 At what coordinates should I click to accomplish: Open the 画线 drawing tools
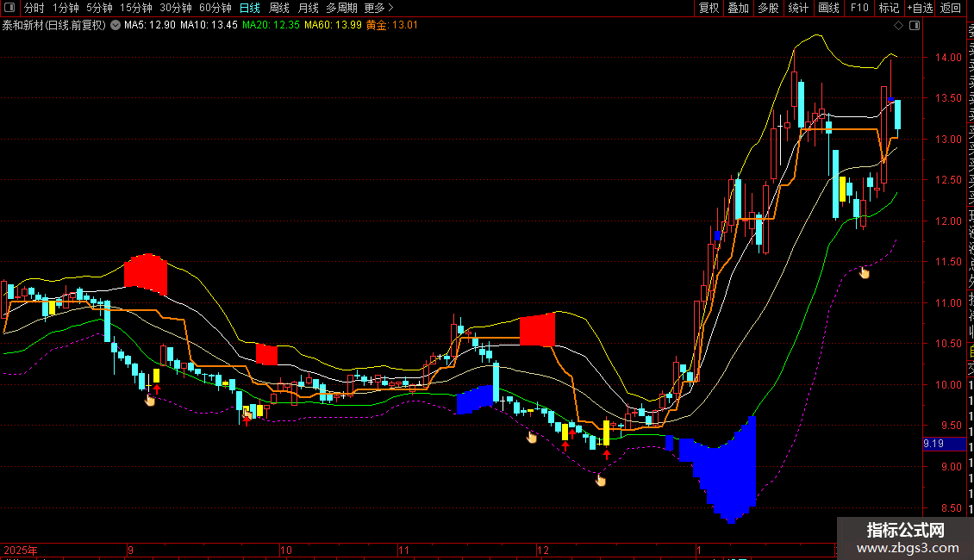click(x=828, y=8)
